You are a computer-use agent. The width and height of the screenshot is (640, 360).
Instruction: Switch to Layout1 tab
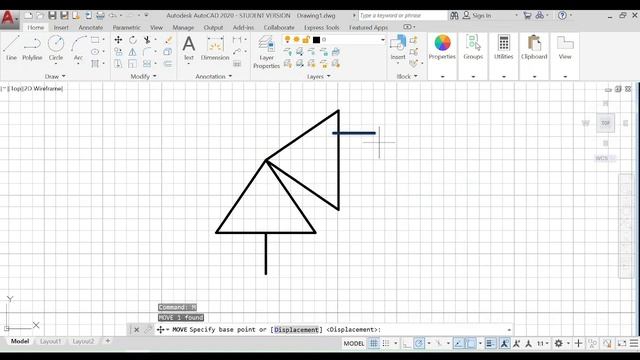(51, 341)
